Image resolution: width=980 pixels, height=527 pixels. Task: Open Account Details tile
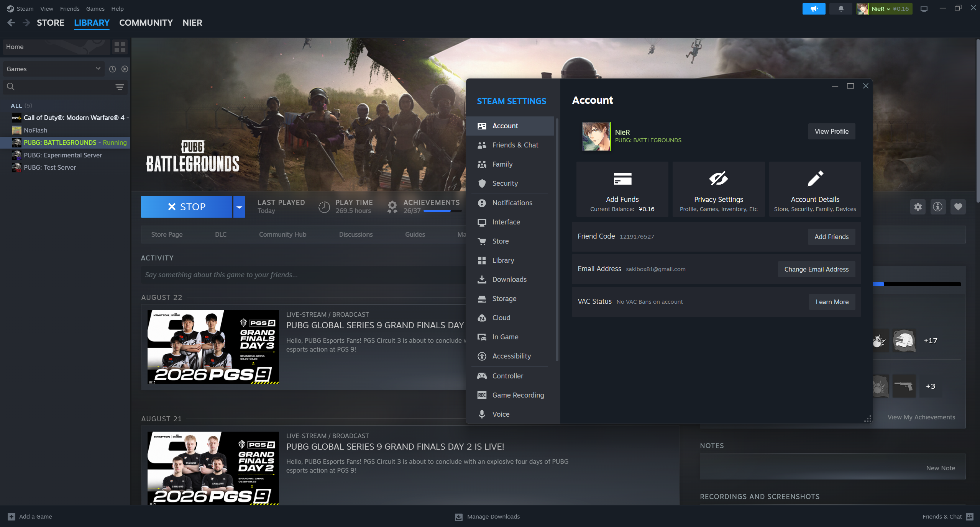815,189
